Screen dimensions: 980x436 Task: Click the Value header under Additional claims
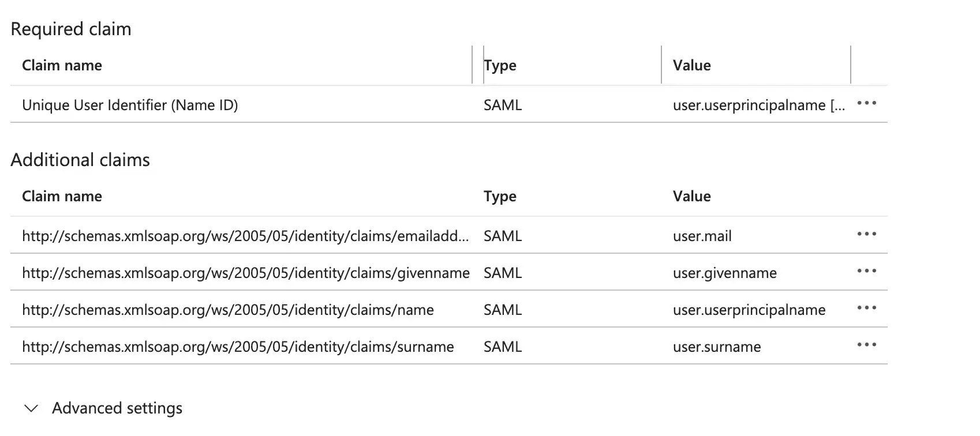point(691,197)
